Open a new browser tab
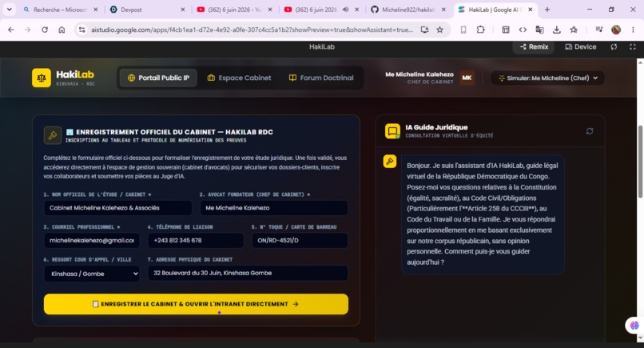Viewport: 644px width, 348px height. [x=547, y=10]
